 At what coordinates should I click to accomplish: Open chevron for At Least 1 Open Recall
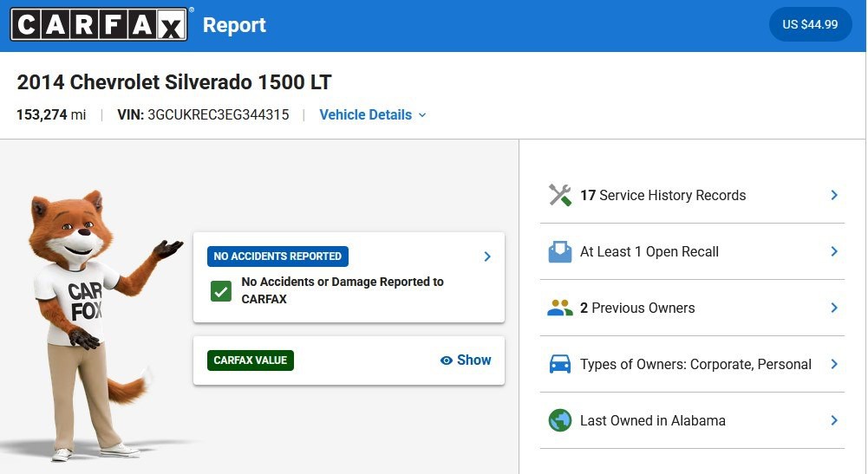pos(834,251)
